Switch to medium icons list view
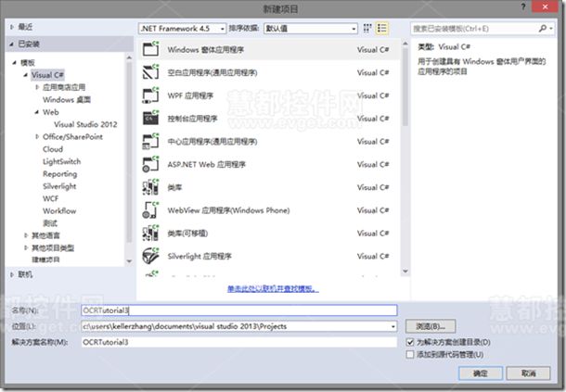 (x=382, y=28)
